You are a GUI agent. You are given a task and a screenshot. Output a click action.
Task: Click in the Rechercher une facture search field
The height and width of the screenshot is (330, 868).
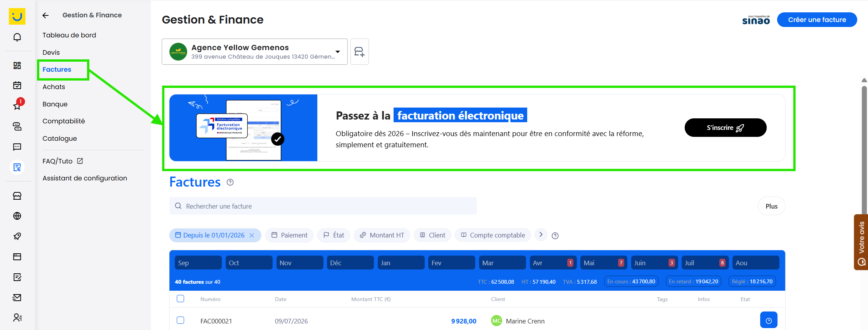click(323, 206)
